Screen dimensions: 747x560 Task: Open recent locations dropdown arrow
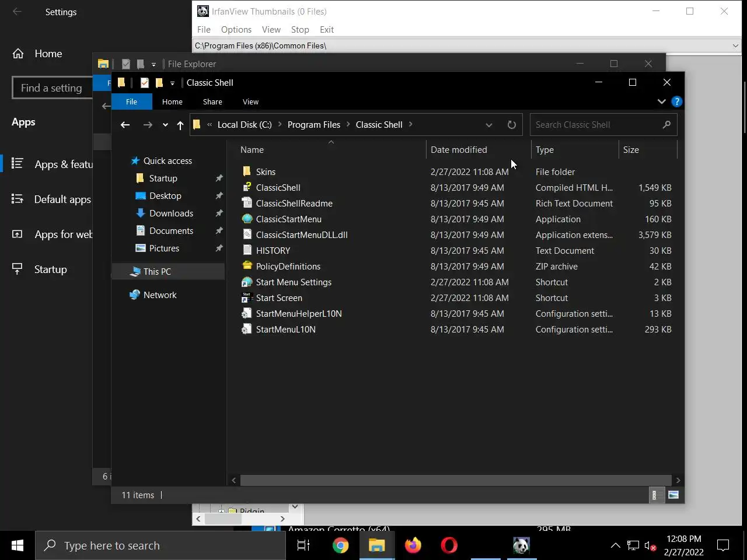point(165,125)
